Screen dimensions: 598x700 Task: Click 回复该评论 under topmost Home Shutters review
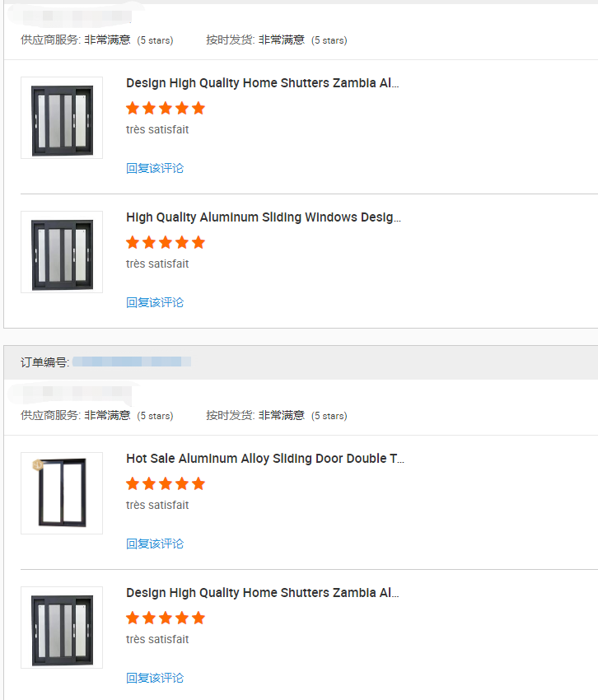pyautogui.click(x=155, y=168)
